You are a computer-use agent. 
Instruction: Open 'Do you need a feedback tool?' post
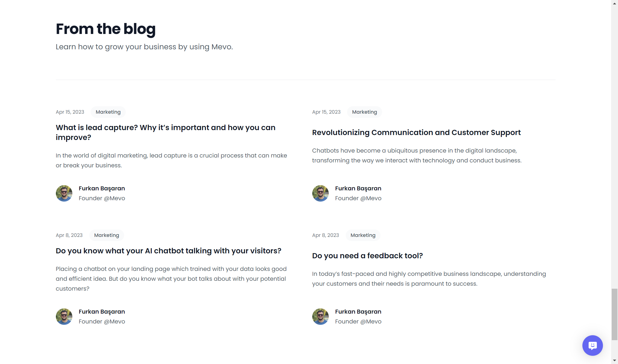coord(367,256)
